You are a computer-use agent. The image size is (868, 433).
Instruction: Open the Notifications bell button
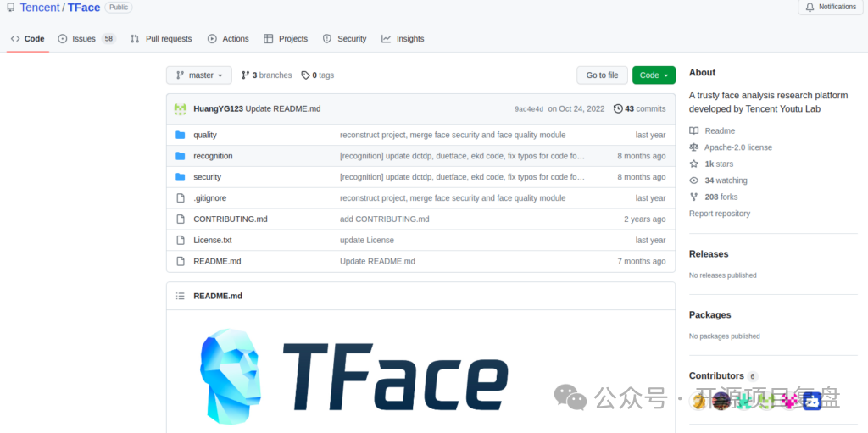[831, 7]
